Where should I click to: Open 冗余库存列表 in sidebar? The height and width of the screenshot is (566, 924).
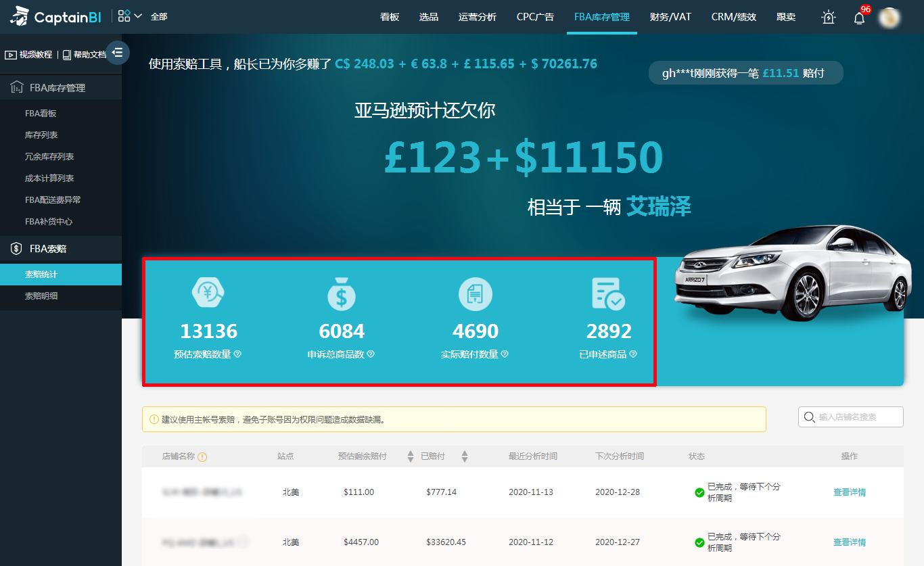click(49, 157)
